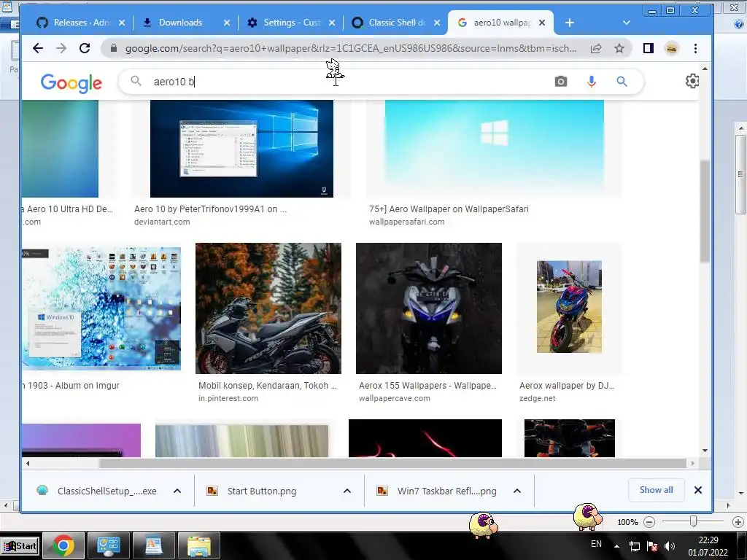Click the deviantart.com source link
The image size is (747, 560).
click(x=162, y=222)
